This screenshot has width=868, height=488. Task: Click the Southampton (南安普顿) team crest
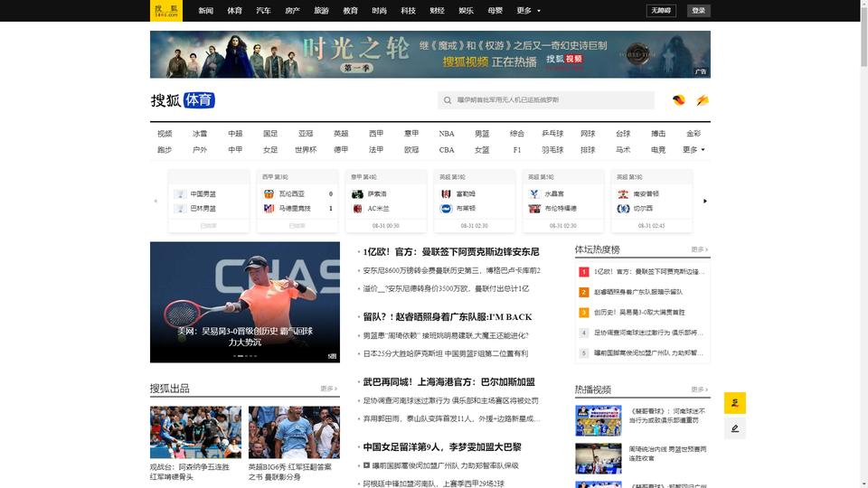(x=623, y=194)
